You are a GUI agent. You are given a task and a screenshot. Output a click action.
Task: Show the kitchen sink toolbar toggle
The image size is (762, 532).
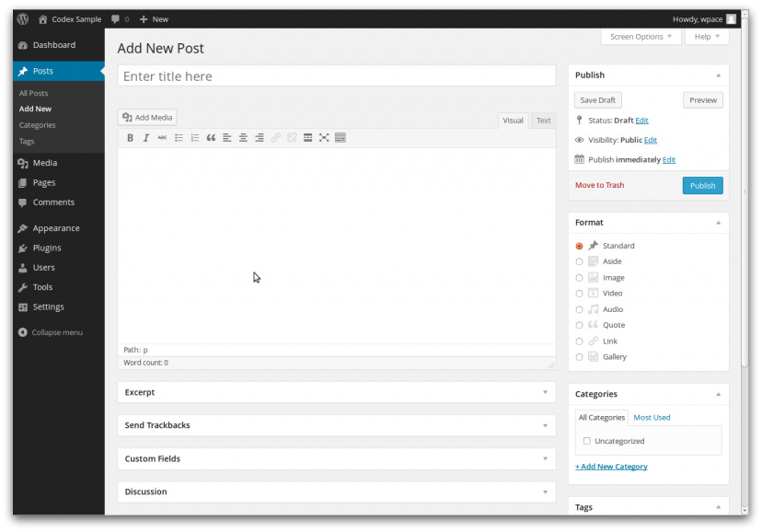point(341,138)
